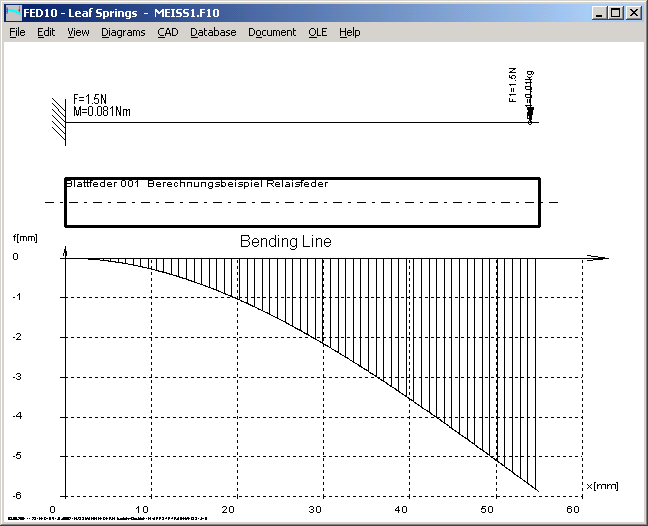
Task: Click the x[mm] horizontal axis label
Action: [601, 486]
